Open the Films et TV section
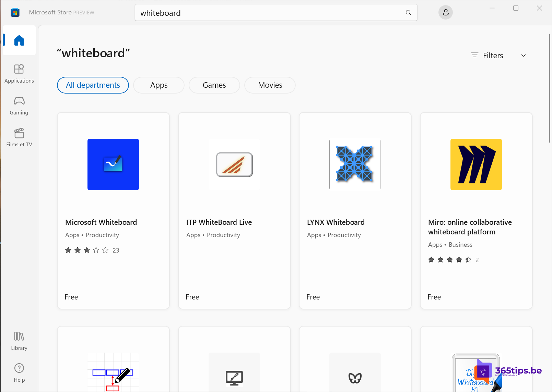Image resolution: width=552 pixels, height=392 pixels. [x=19, y=137]
